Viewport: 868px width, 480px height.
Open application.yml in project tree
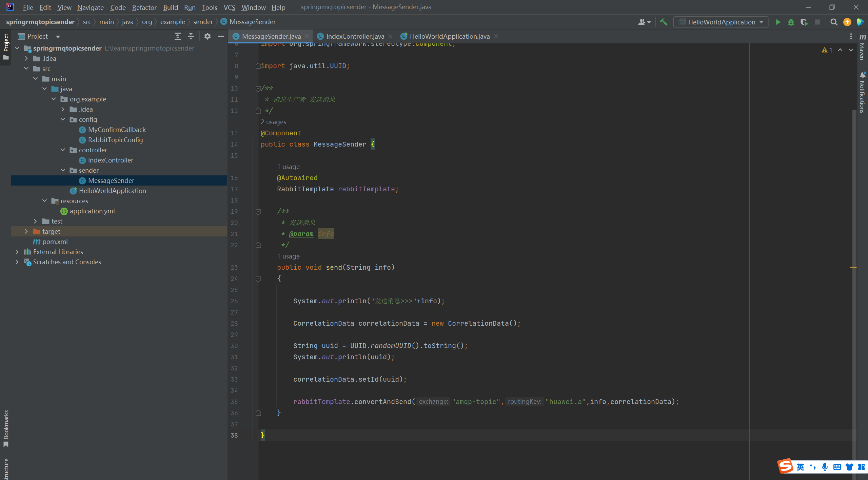point(92,211)
